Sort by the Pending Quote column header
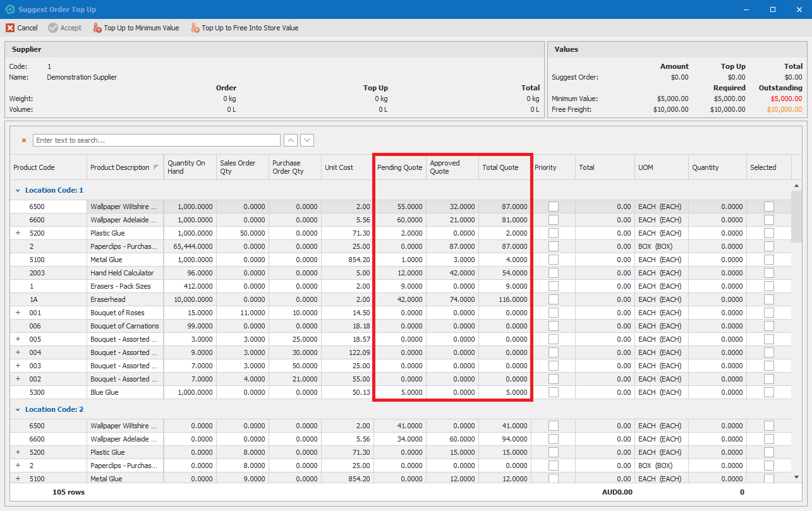Screen dimensions: 812x511 [399, 167]
